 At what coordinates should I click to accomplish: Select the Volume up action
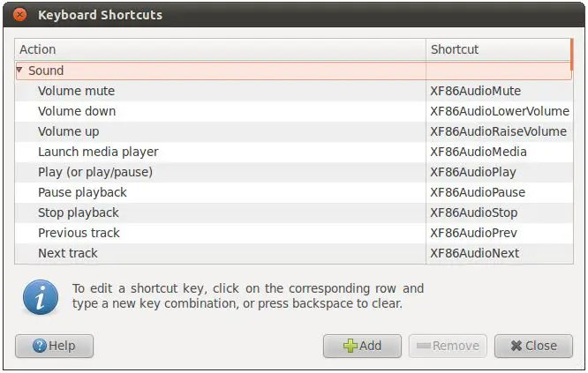coord(69,131)
